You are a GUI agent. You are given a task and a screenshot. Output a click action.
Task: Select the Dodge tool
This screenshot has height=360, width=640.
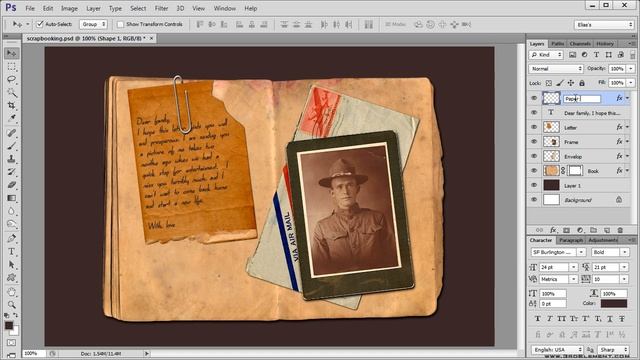pos(11,224)
